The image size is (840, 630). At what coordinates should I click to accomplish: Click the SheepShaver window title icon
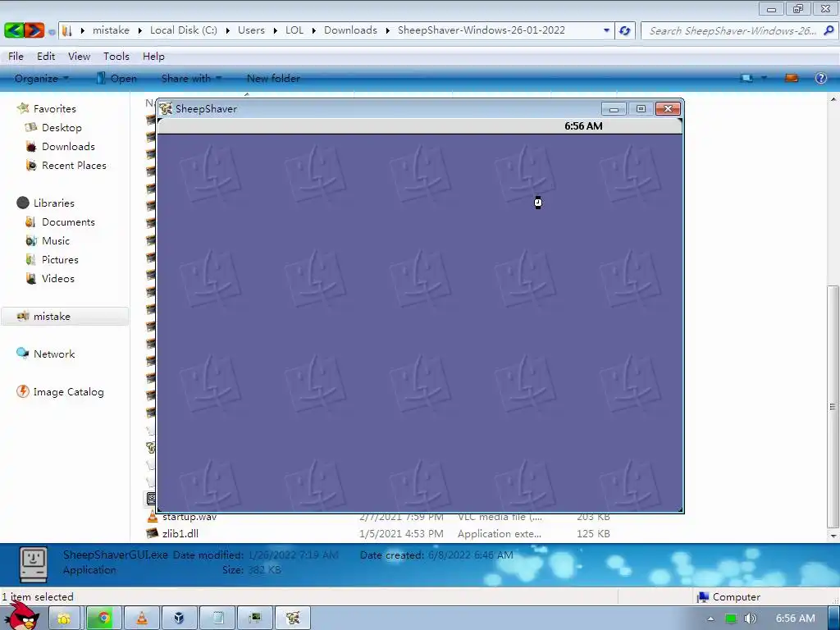point(166,109)
